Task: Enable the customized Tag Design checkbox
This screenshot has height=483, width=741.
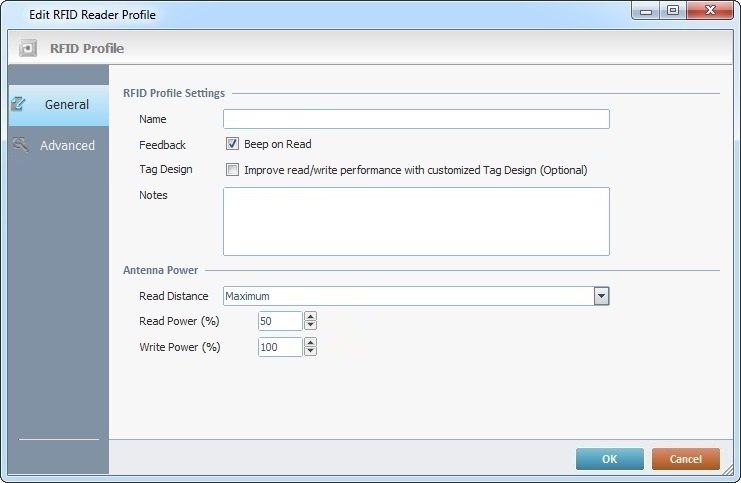Action: (232, 170)
